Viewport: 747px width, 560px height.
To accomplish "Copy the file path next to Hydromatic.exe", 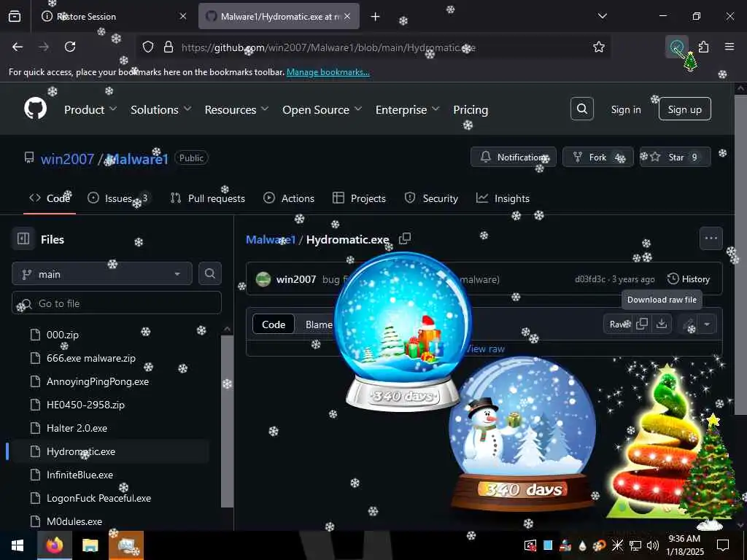I will pos(404,238).
